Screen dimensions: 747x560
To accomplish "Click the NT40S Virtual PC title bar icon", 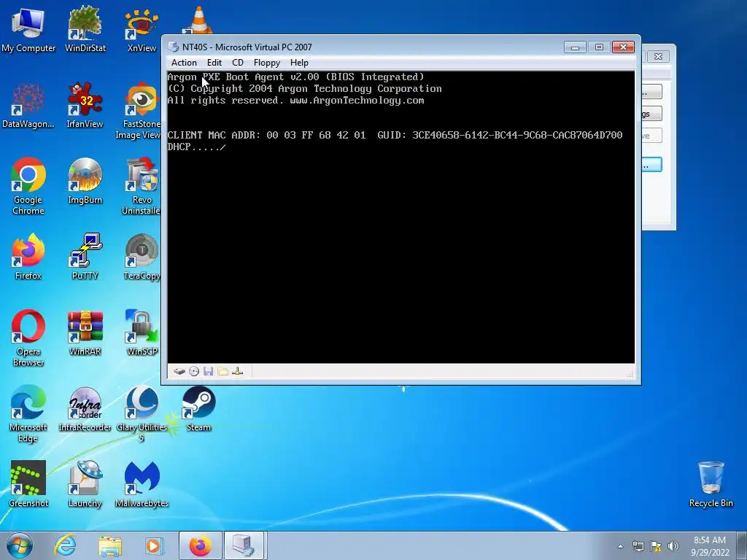I will (174, 47).
